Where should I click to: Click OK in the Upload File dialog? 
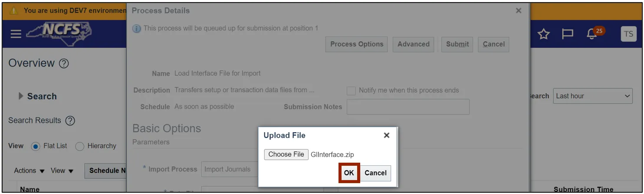click(x=349, y=173)
